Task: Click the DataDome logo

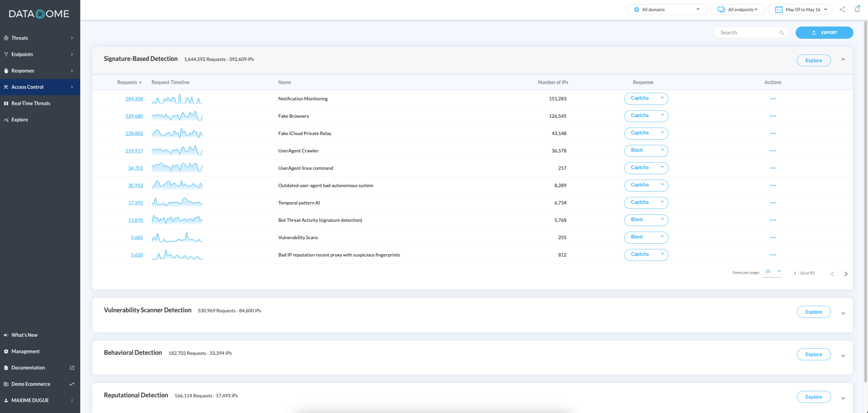Action: [39, 14]
